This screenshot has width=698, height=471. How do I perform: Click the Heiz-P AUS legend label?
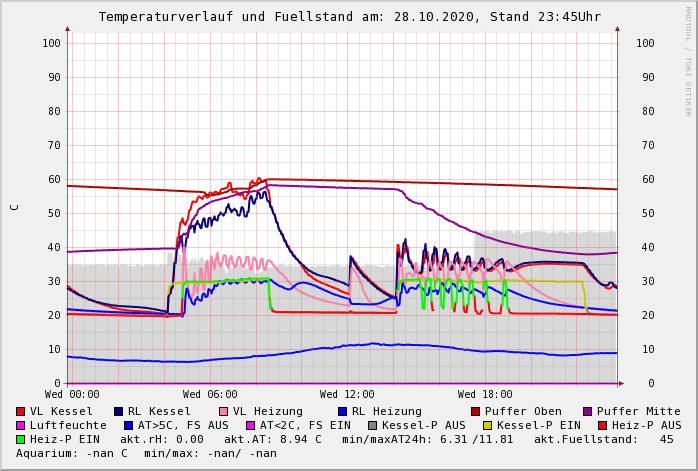pos(646,426)
